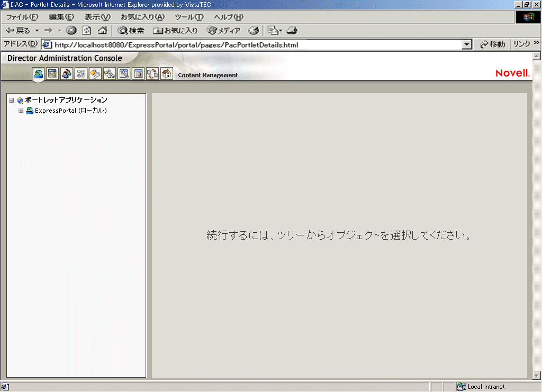Open the 編集(E) menu
Viewport: 542px width, 392px height.
click(x=61, y=17)
